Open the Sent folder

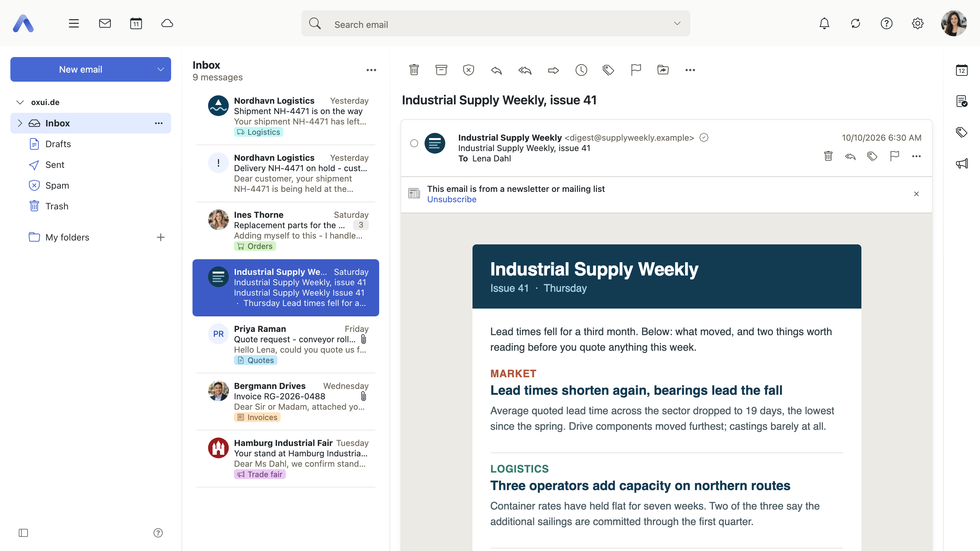90,165
